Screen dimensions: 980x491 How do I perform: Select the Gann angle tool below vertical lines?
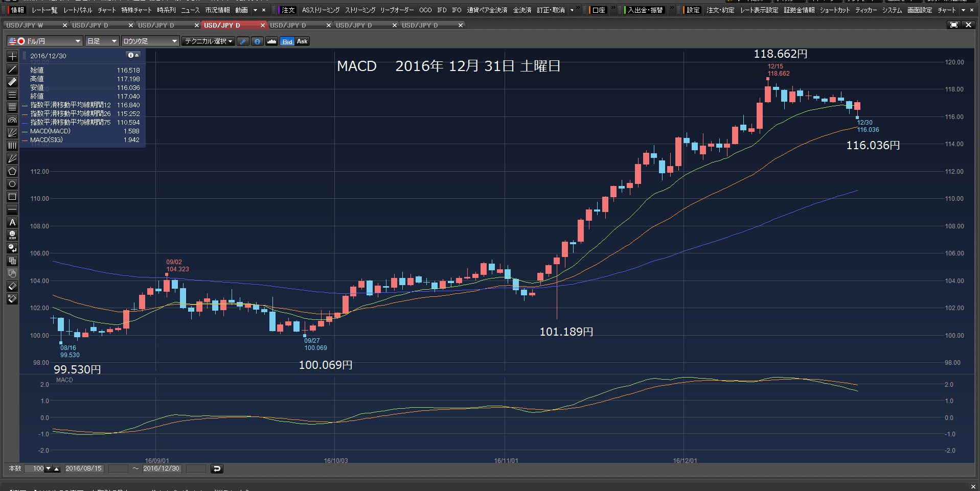(x=12, y=158)
